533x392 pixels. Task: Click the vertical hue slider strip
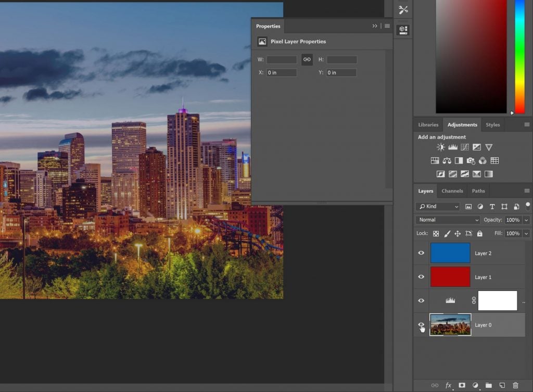point(519,57)
